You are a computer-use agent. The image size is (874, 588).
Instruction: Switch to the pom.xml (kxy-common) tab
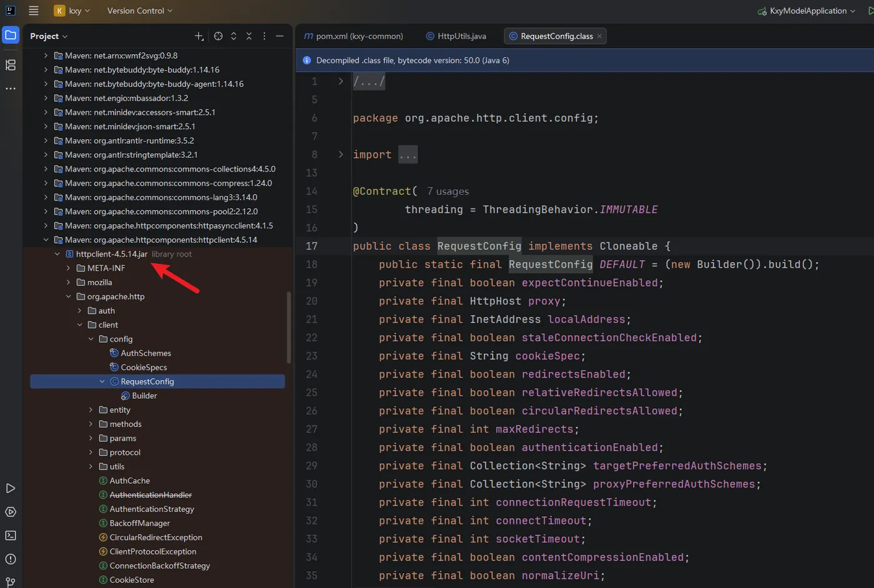tap(354, 36)
